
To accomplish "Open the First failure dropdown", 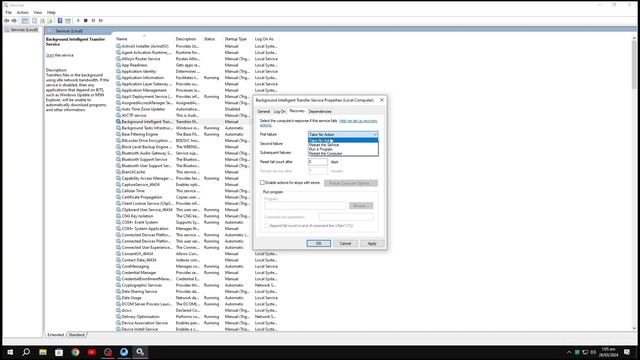I will click(343, 134).
